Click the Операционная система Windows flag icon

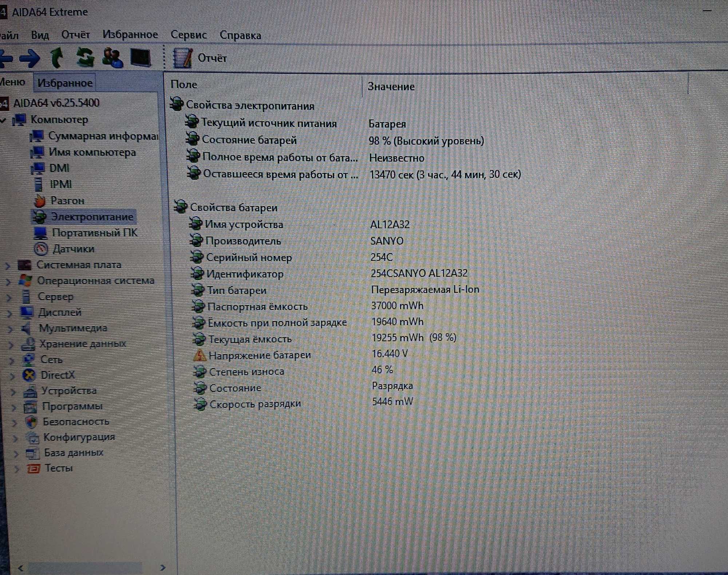tap(25, 281)
